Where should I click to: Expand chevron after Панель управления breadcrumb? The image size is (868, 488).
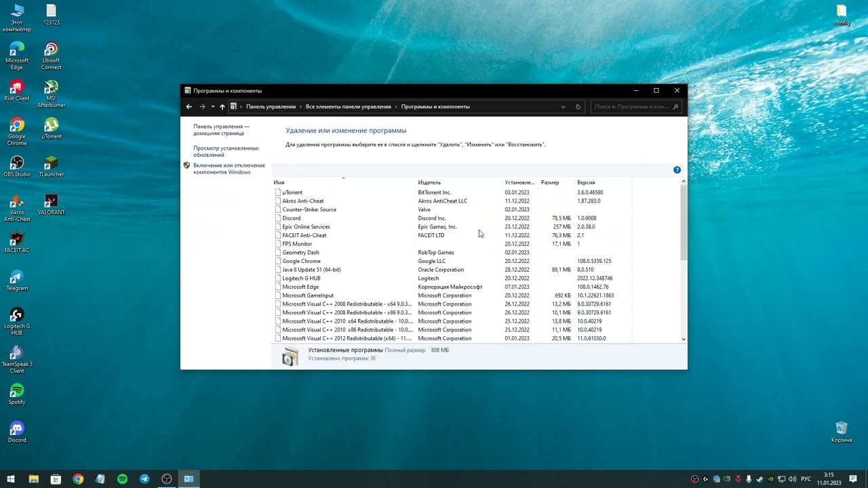301,106
